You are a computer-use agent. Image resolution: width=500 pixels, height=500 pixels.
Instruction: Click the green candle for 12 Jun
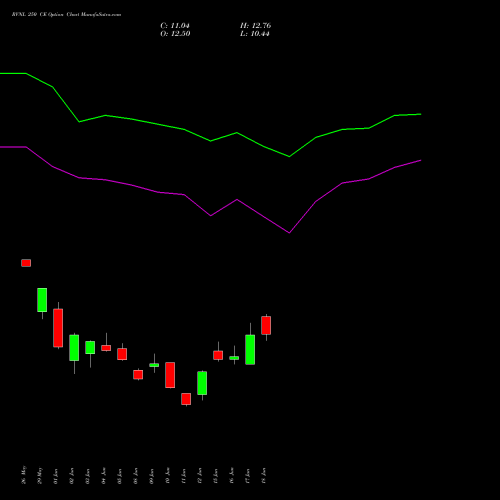click(202, 383)
